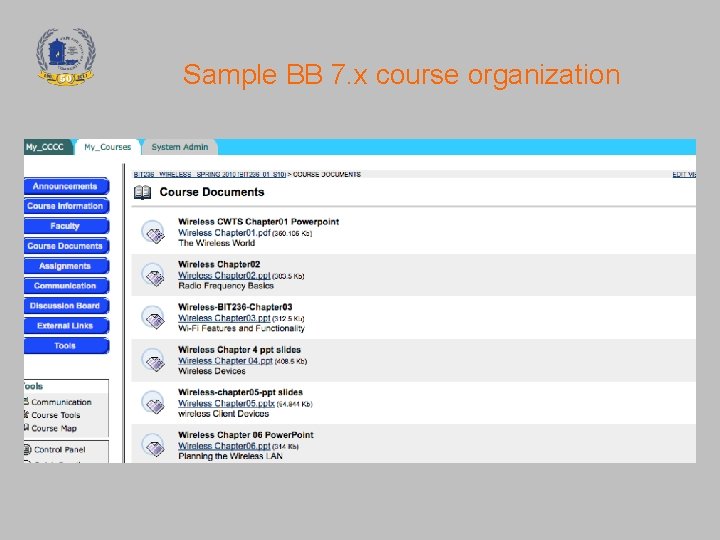This screenshot has height=540, width=720.
Task: Open Course Documents in sidebar
Action: [66, 246]
